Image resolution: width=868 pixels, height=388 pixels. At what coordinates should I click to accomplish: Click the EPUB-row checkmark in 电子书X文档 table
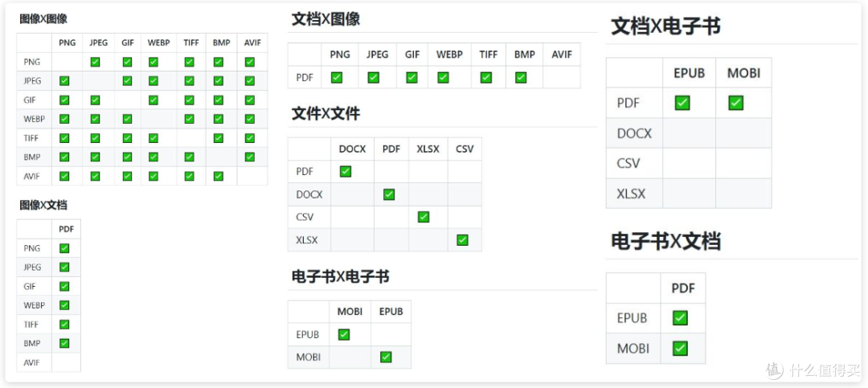(x=681, y=317)
